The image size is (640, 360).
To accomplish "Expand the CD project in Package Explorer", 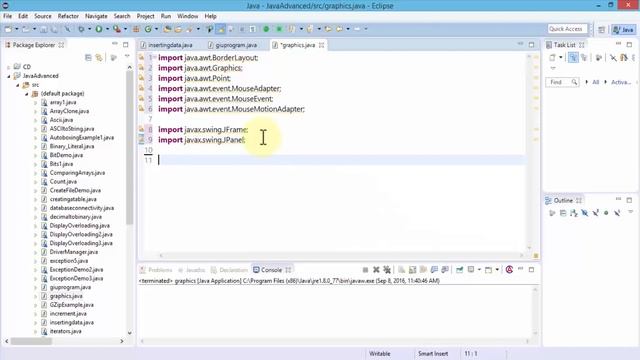I will coord(9,67).
